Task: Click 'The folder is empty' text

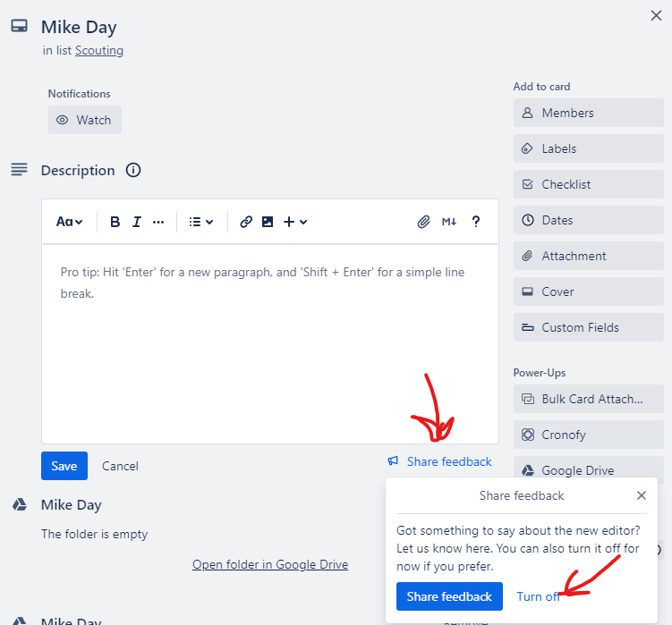Action: coord(94,534)
